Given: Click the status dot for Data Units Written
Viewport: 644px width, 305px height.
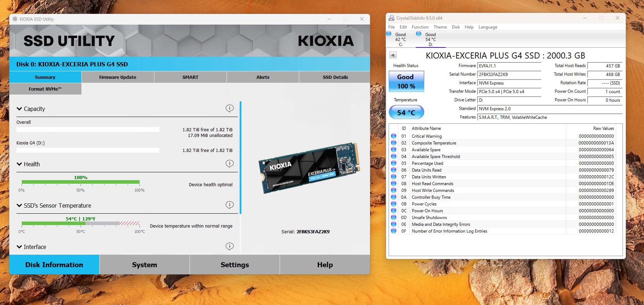Looking at the screenshot, I should coord(394,177).
